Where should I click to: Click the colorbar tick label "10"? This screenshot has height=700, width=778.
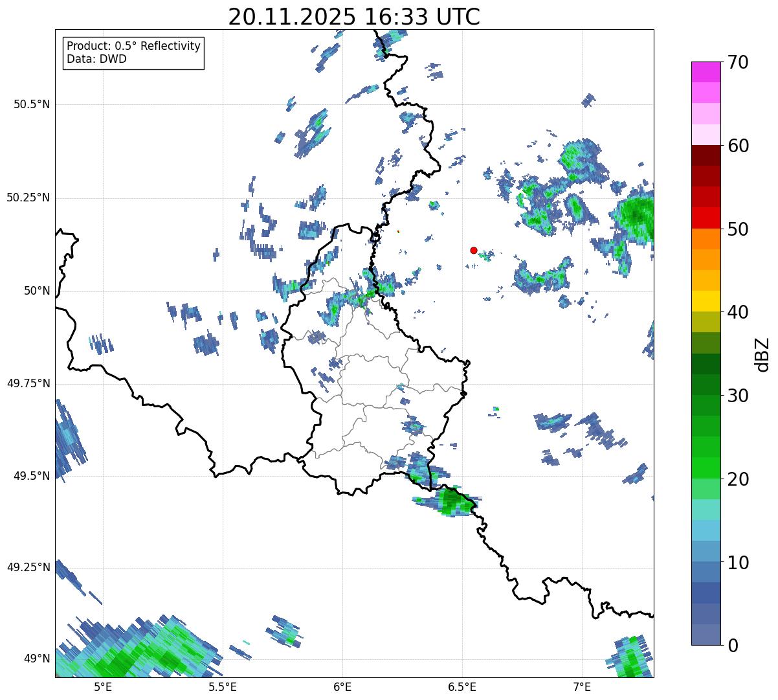(x=737, y=562)
